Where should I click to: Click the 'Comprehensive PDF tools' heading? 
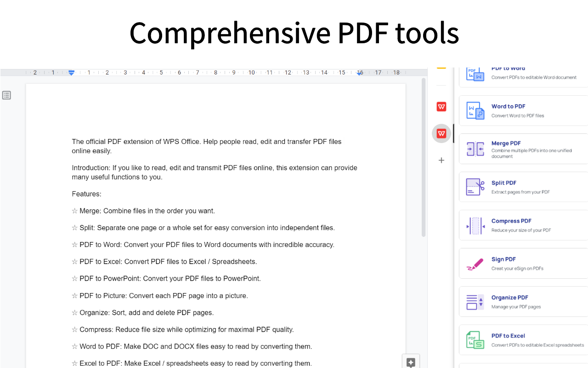(x=294, y=33)
